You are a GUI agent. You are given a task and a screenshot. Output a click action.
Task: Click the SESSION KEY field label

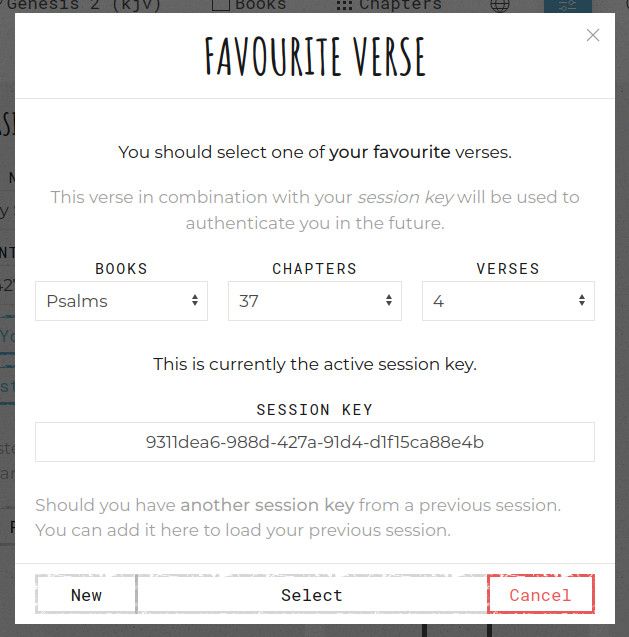[314, 410]
